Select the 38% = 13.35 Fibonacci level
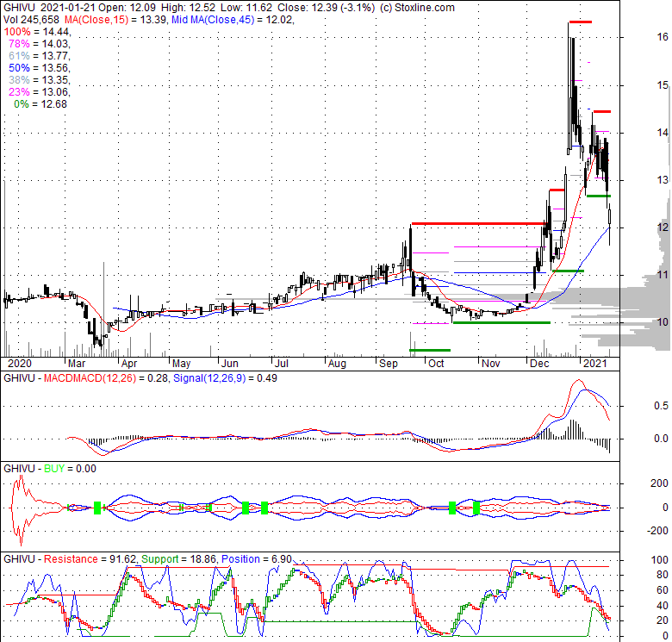The image size is (672, 642). coord(39,80)
